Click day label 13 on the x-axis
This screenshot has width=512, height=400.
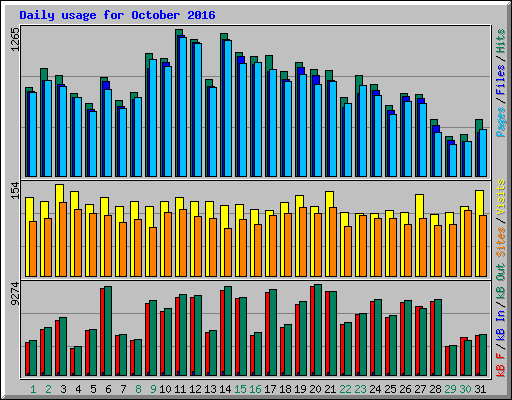click(210, 389)
